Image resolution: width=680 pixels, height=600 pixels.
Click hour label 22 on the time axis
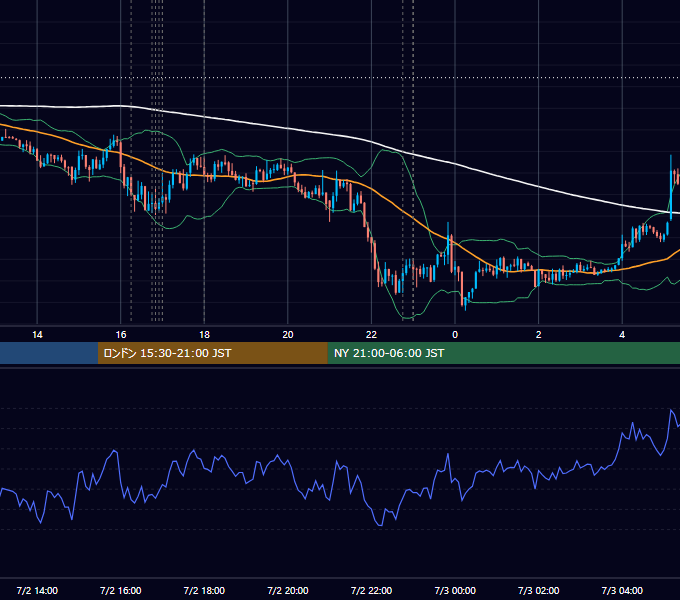(371, 335)
